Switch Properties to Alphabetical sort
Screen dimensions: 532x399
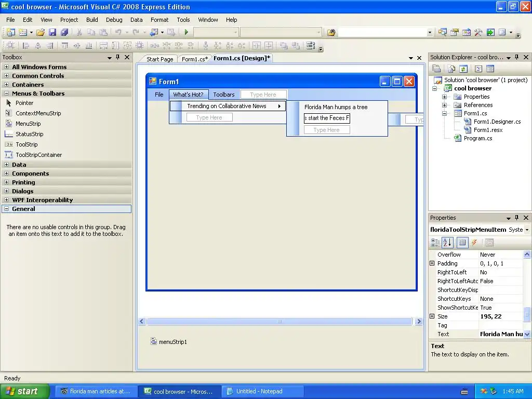coord(447,242)
